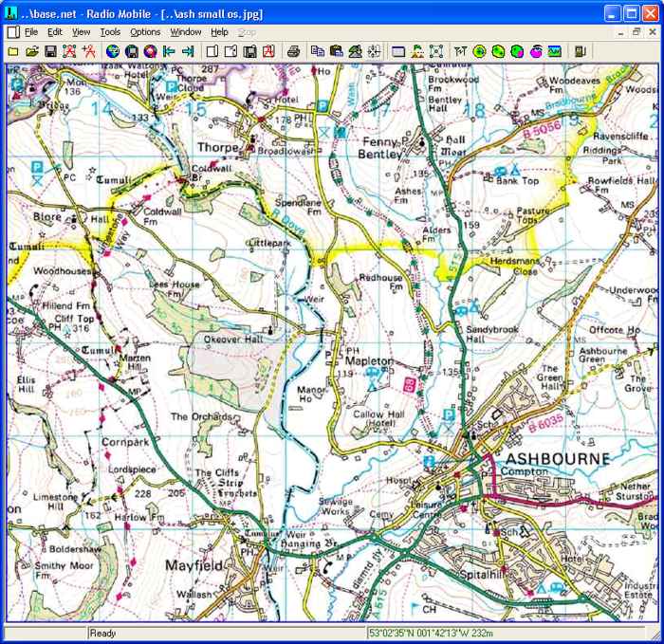
Task: Click the door-shaped icon at toolbar end
Action: tap(580, 51)
